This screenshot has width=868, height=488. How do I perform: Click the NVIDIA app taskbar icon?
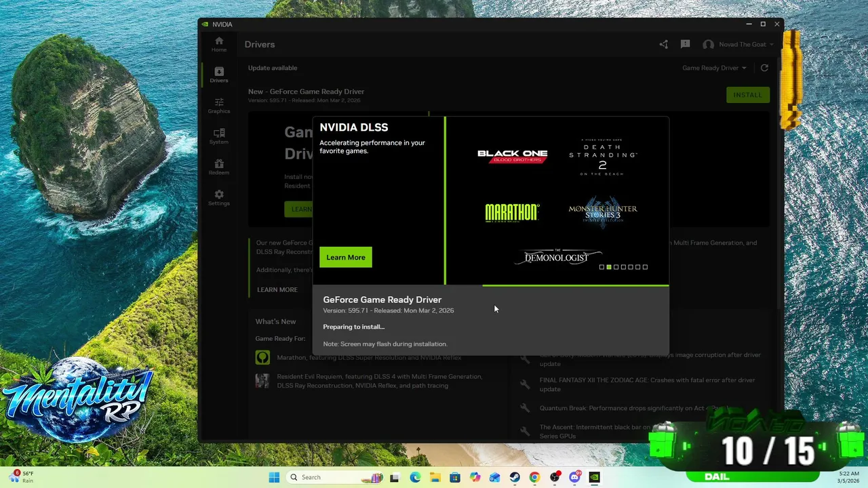[595, 477]
